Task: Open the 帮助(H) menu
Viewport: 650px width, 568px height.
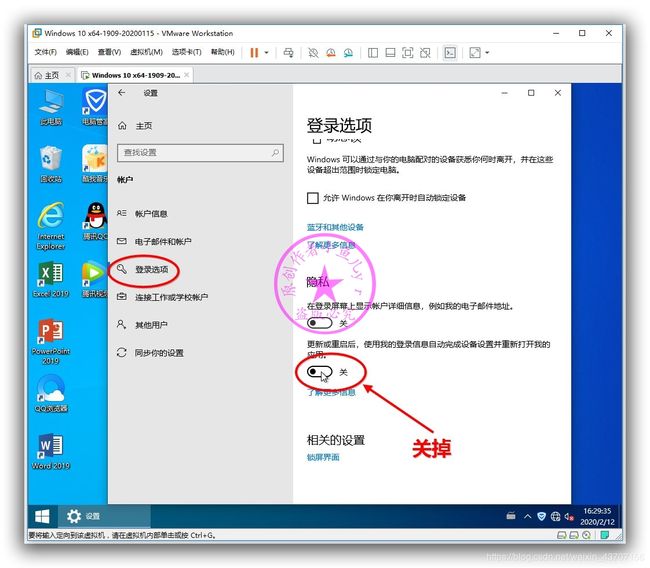Action: 223,52
